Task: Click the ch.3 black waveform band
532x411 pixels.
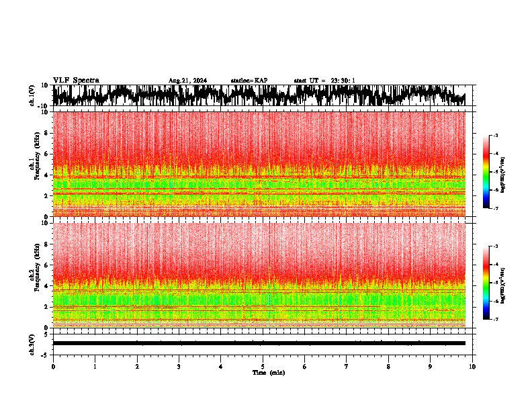Action: click(x=259, y=343)
